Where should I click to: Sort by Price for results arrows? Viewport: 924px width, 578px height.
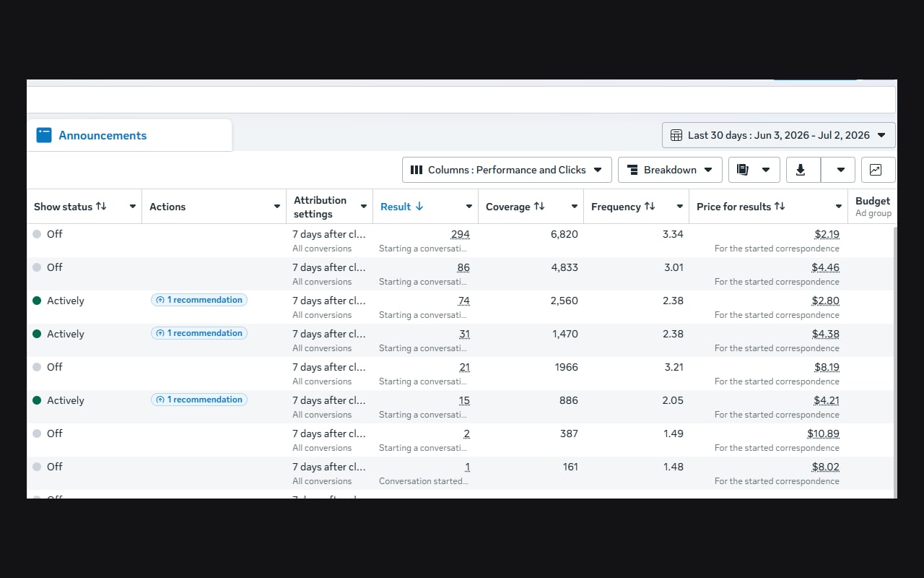pyautogui.click(x=780, y=207)
